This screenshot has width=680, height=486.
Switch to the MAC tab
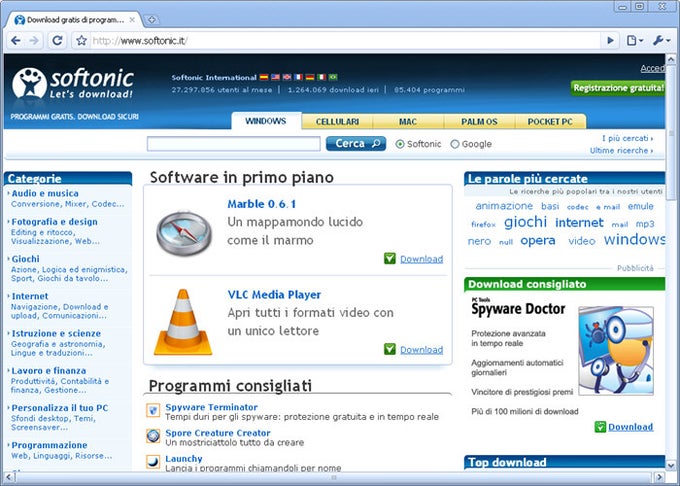[x=408, y=121]
